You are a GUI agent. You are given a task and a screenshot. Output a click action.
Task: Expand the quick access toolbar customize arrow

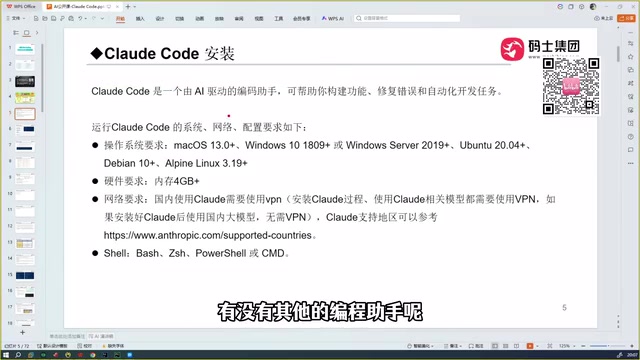pyautogui.click(x=102, y=18)
